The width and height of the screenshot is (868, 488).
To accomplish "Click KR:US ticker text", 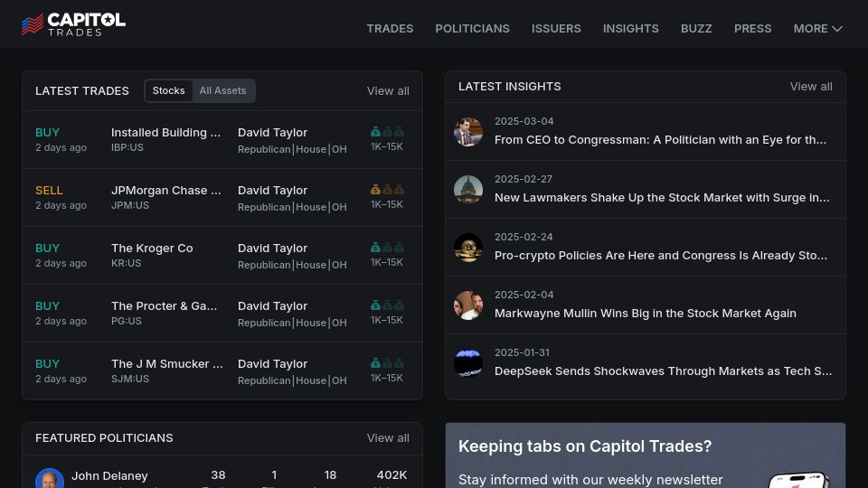I will 127,263.
